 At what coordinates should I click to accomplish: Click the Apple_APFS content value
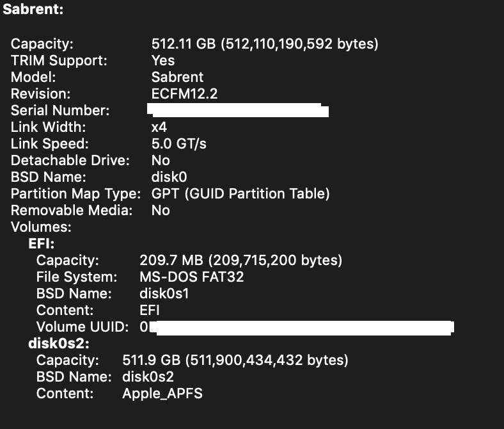pos(162,394)
